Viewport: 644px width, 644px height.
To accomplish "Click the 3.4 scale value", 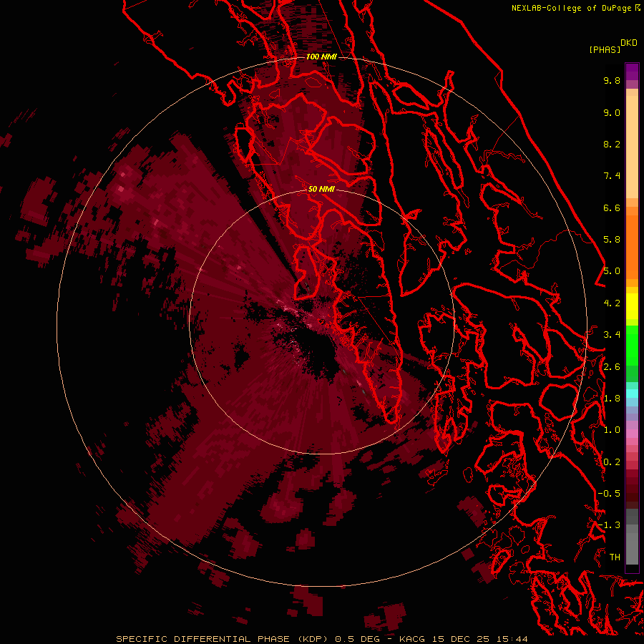I will (x=612, y=335).
